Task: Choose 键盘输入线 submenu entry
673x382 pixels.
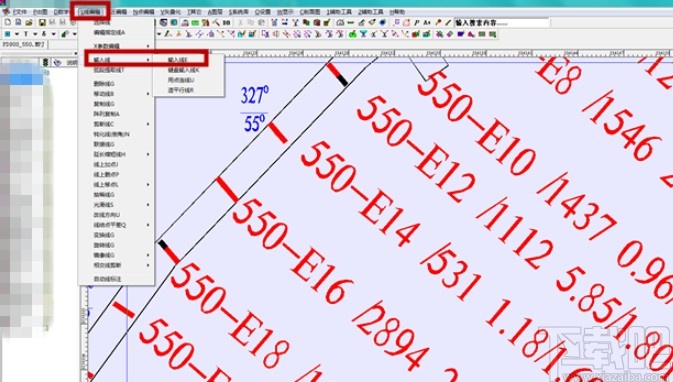Action: pyautogui.click(x=183, y=70)
